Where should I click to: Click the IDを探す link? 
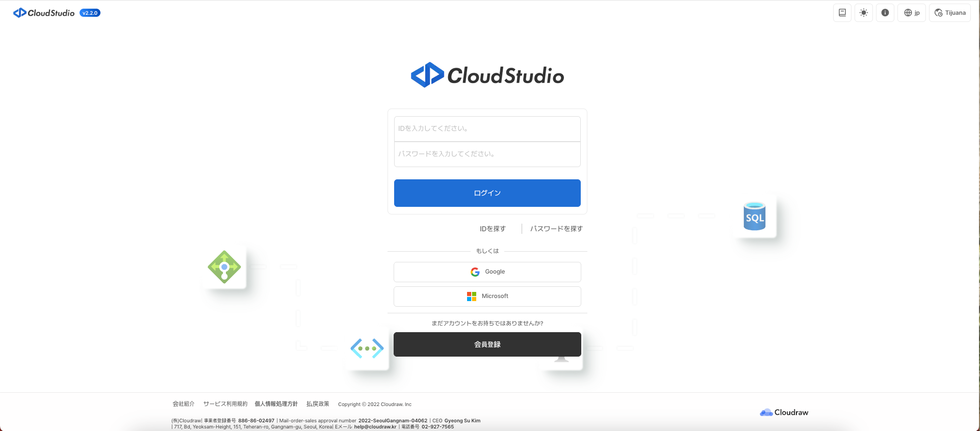(x=493, y=229)
